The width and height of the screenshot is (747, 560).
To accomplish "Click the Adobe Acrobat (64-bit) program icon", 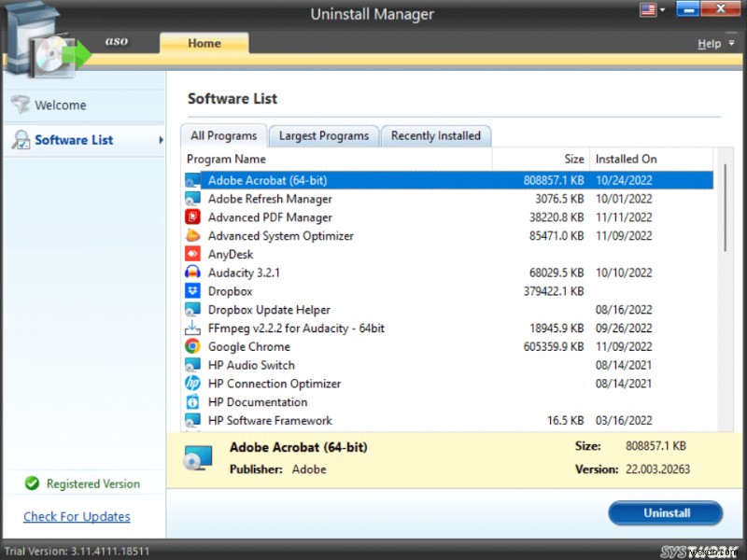I will point(194,180).
